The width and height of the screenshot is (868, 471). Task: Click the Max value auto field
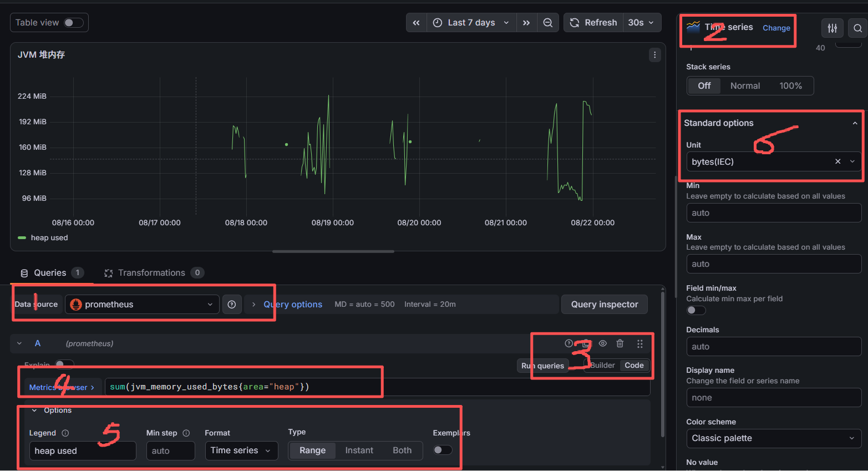(773, 264)
